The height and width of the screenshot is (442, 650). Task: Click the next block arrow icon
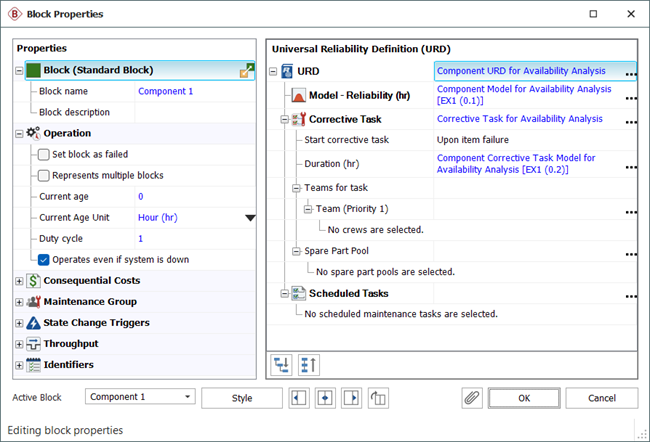(351, 398)
